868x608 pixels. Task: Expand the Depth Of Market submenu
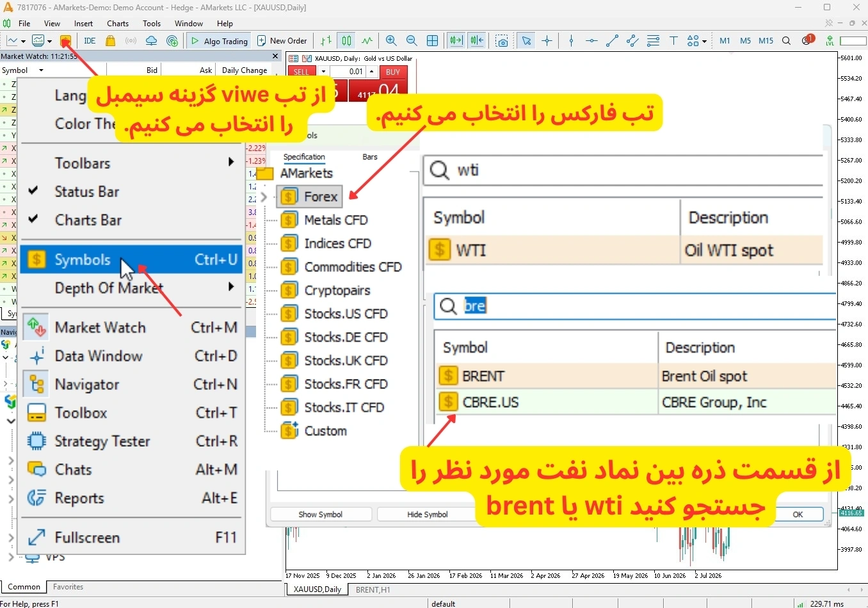231,287
